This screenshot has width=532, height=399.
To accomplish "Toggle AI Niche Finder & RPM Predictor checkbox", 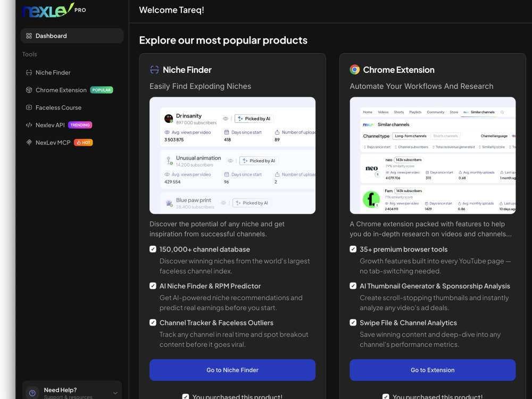I will tap(153, 286).
